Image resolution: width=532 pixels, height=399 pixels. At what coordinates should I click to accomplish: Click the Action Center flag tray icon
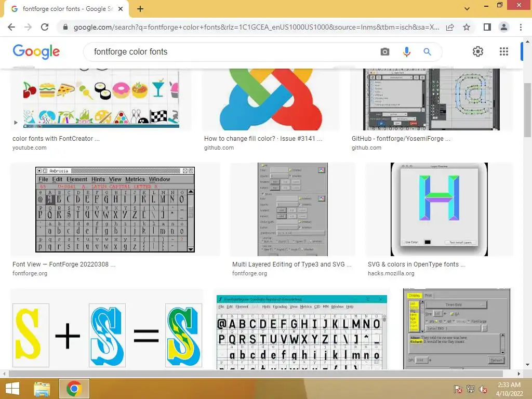tap(458, 389)
